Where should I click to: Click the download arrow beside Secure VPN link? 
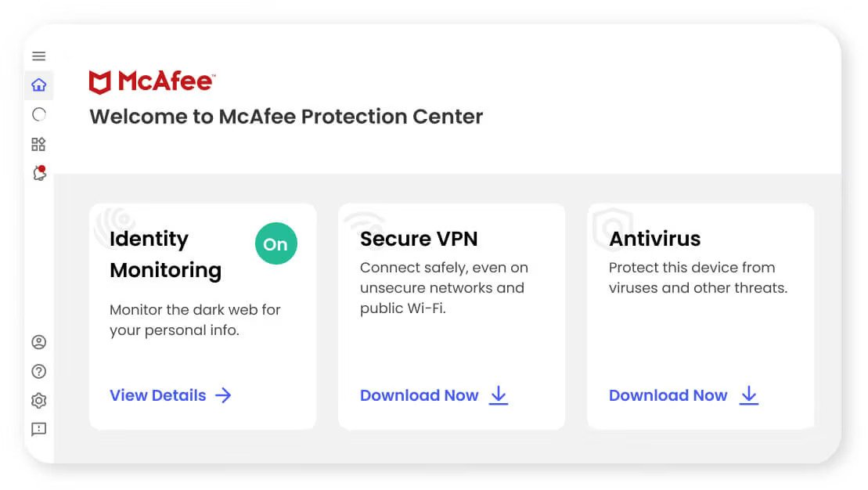tap(499, 396)
